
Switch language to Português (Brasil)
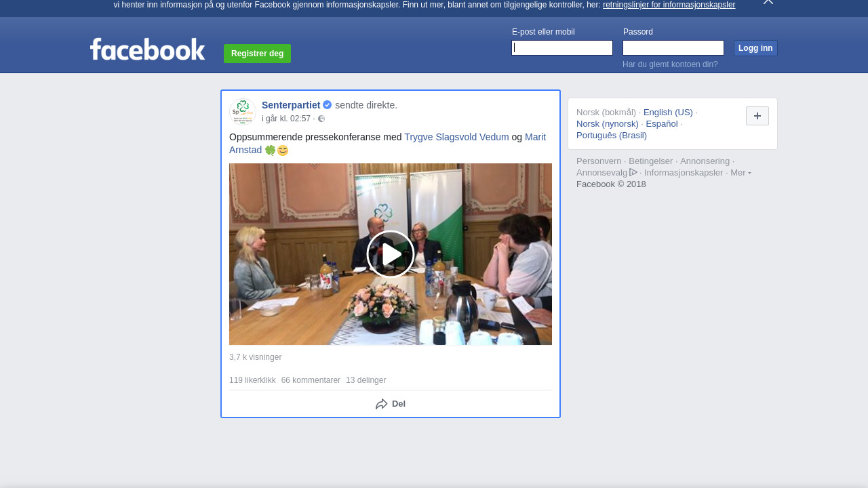612,136
